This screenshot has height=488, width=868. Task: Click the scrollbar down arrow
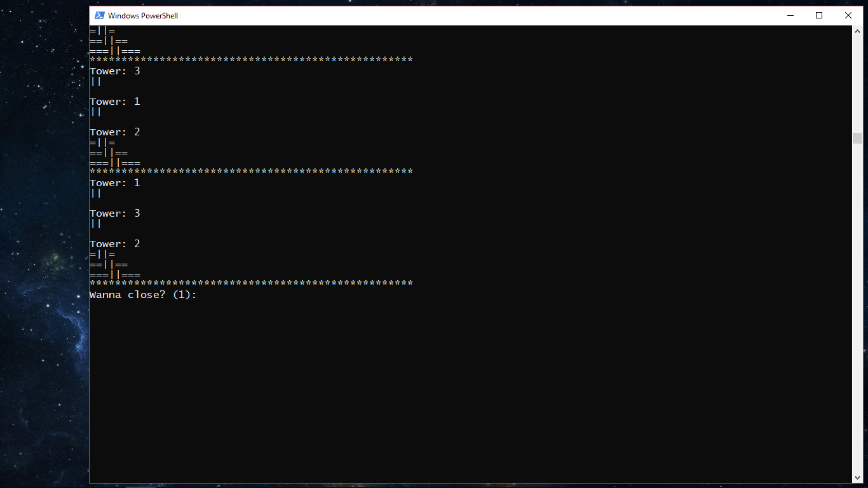click(x=857, y=477)
